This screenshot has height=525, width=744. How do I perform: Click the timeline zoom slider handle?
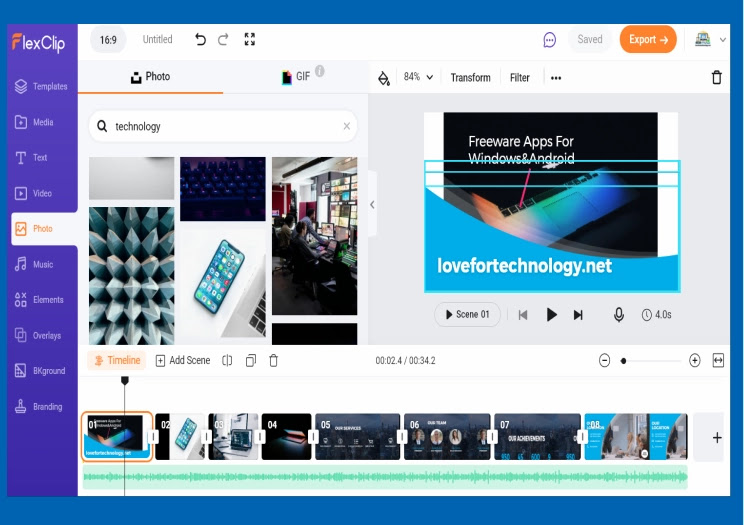tap(623, 361)
